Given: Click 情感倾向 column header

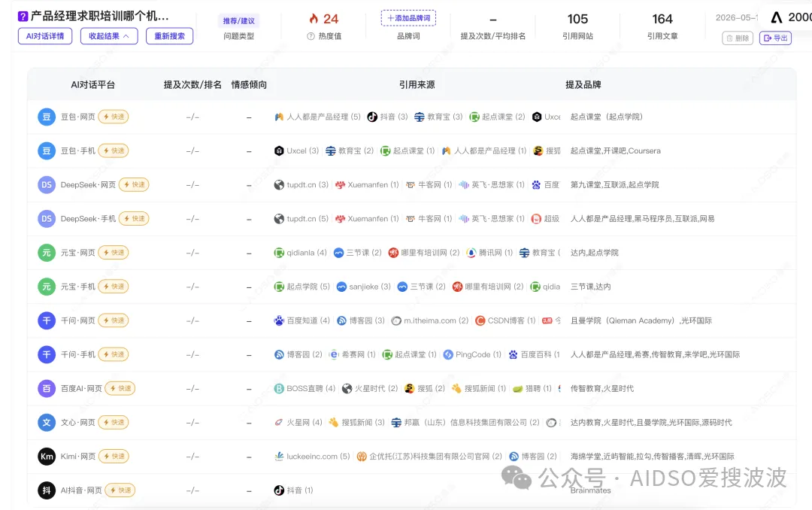Looking at the screenshot, I should coord(249,84).
